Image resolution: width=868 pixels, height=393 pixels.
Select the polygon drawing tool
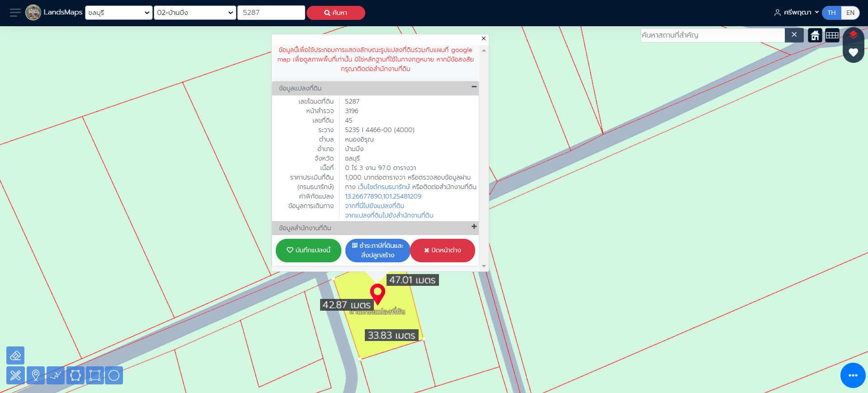tap(75, 375)
